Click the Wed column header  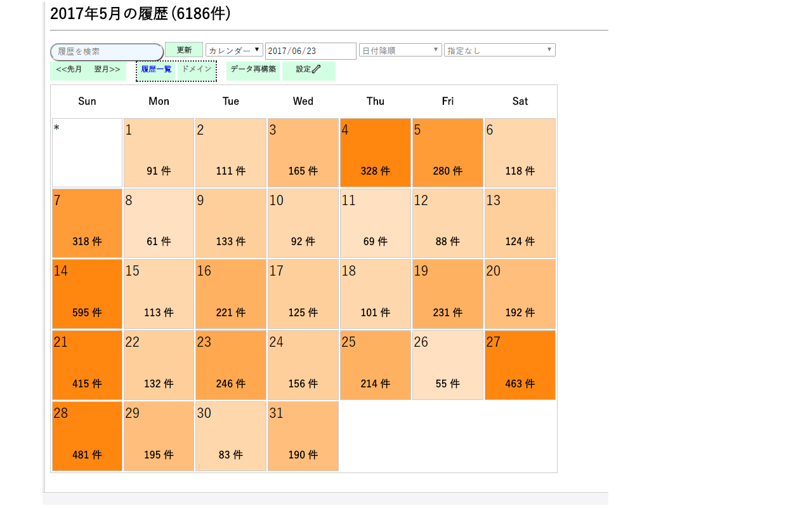(303, 101)
